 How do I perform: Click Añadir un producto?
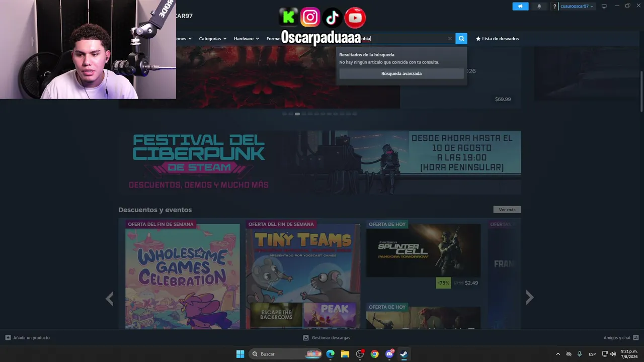tap(28, 338)
